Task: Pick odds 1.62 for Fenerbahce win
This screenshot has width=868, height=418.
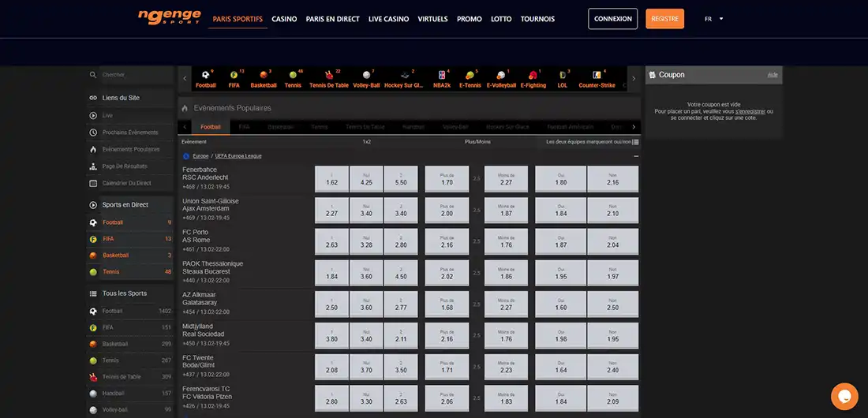Action: click(x=331, y=179)
